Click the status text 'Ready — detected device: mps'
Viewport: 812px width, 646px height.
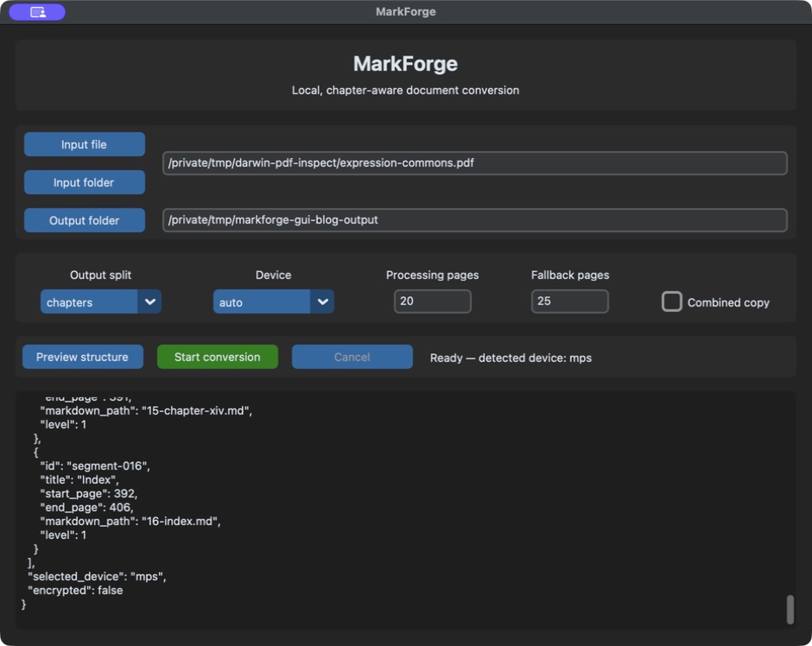(511, 358)
